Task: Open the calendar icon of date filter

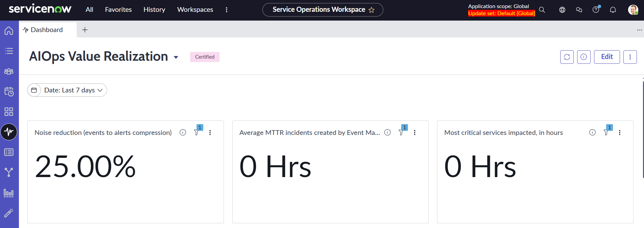Action: point(34,90)
